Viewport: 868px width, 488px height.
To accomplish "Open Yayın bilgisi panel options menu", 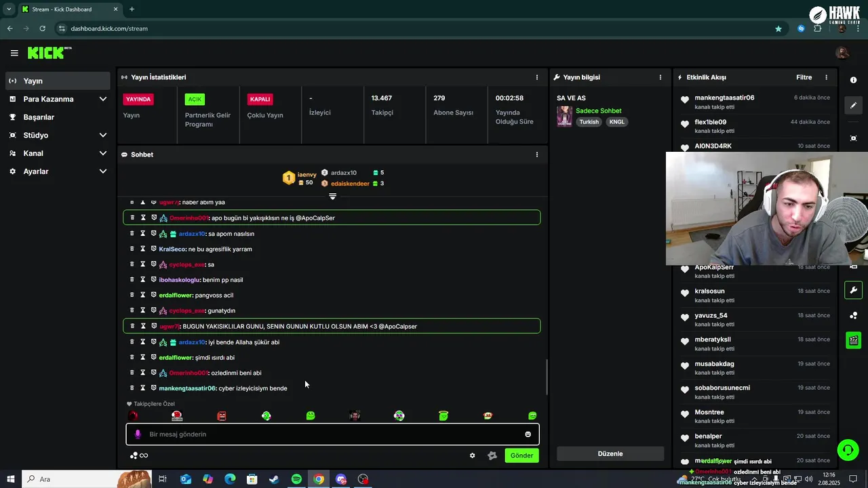I will click(x=660, y=77).
